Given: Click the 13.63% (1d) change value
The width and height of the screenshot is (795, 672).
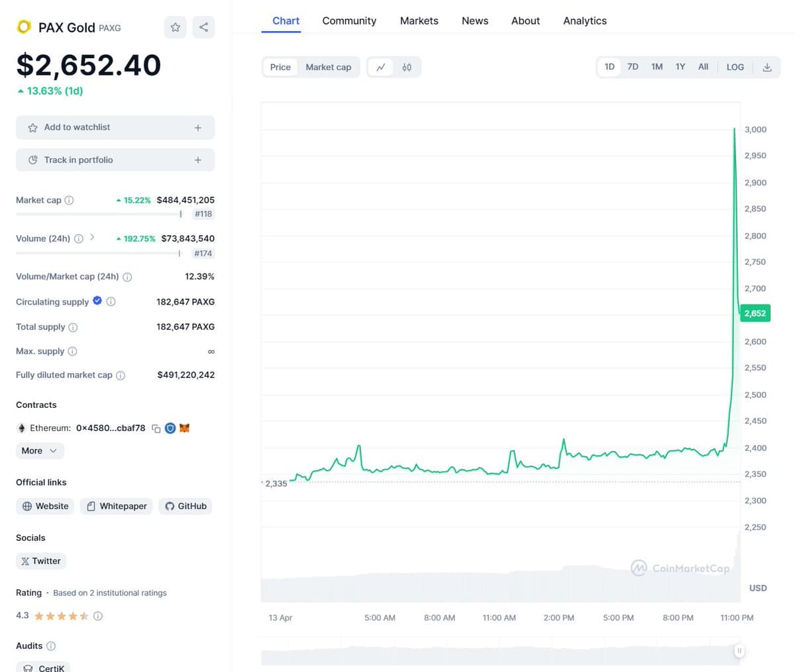Looking at the screenshot, I should (50, 91).
